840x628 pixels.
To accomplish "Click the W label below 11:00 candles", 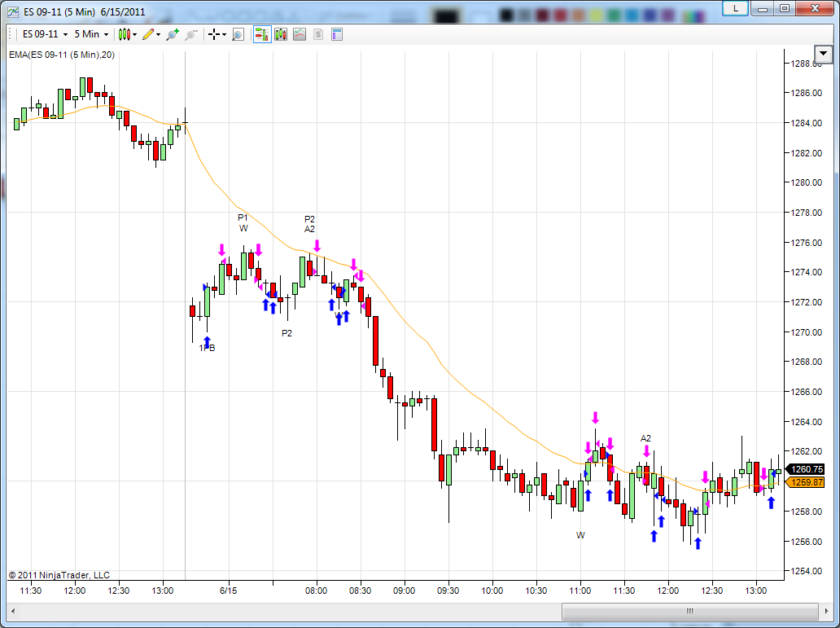I will 580,535.
